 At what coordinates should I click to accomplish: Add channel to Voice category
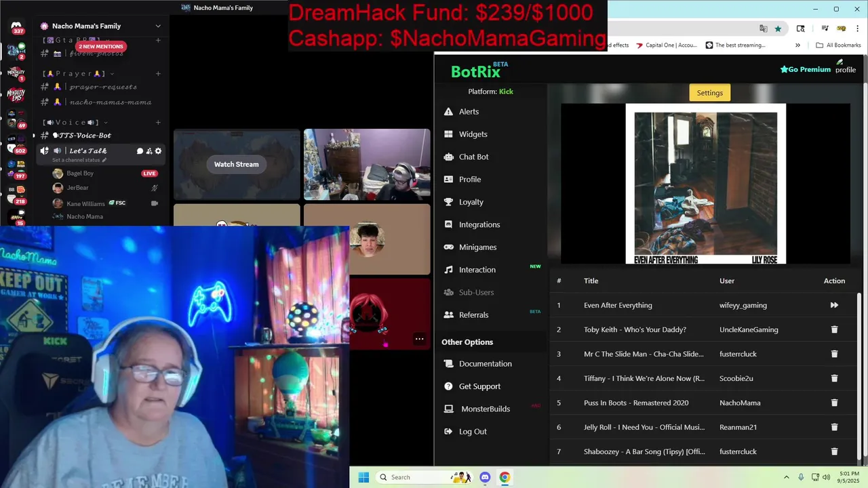pos(158,122)
